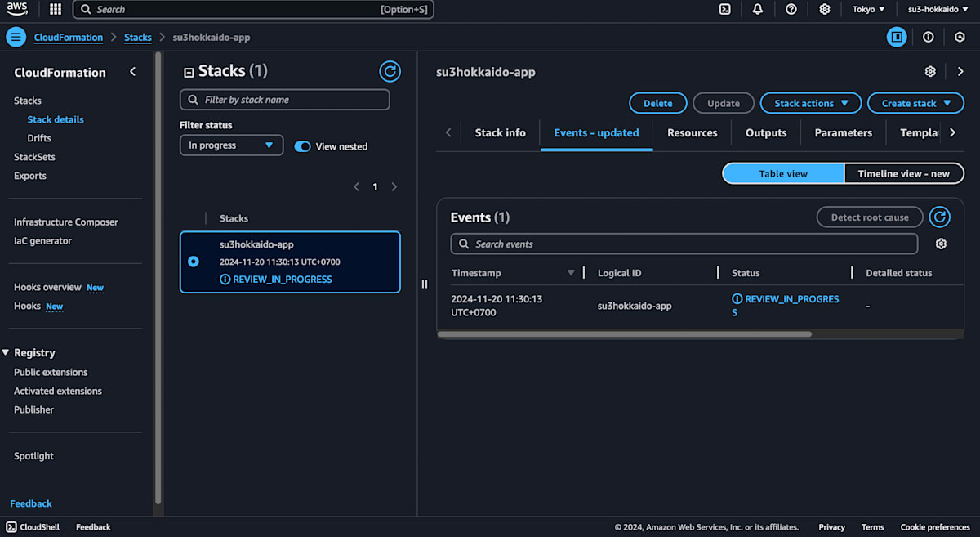Viewport: 980px width, 537px height.
Task: Click the split panel layout icon in breadcrumb bar
Action: [x=897, y=37]
